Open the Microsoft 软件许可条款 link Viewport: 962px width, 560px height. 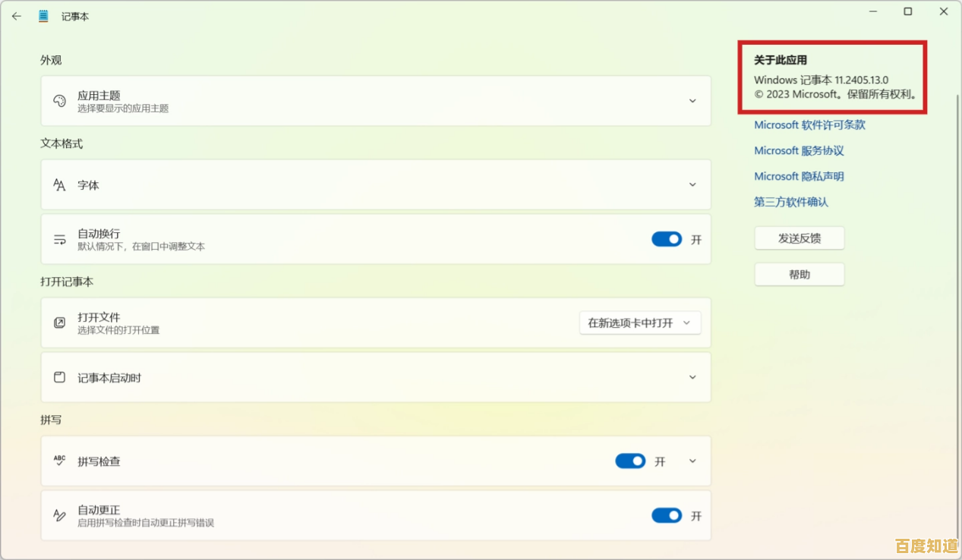click(809, 125)
